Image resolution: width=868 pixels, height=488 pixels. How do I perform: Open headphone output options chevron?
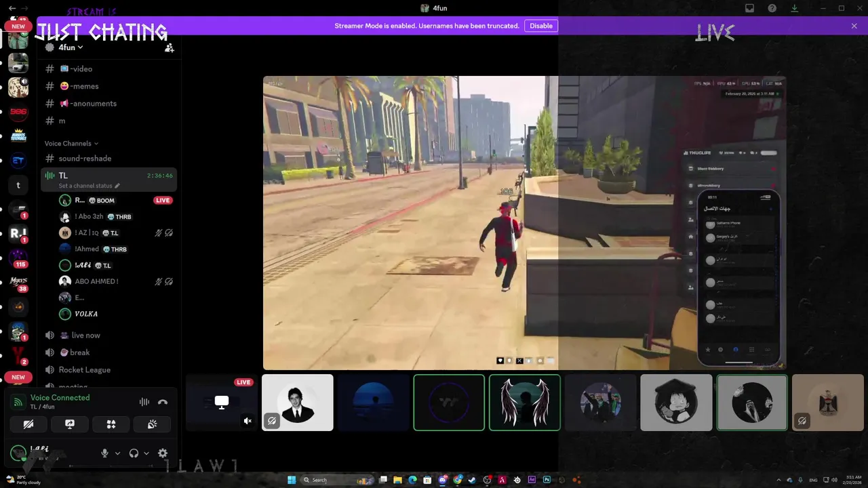[x=146, y=453]
